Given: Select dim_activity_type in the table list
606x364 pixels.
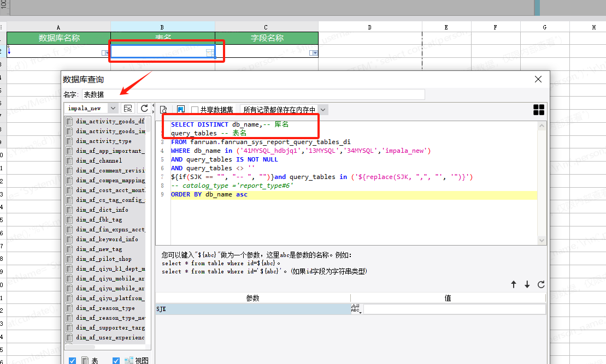Looking at the screenshot, I should tap(104, 141).
